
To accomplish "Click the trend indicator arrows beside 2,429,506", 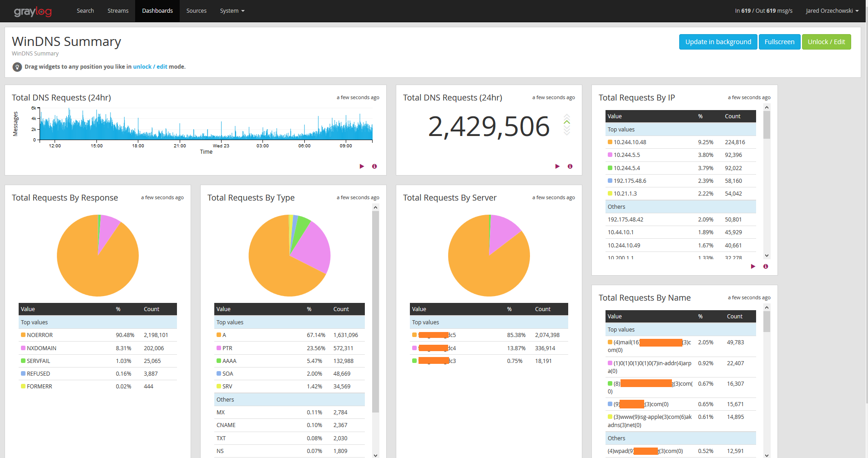I will pyautogui.click(x=567, y=125).
